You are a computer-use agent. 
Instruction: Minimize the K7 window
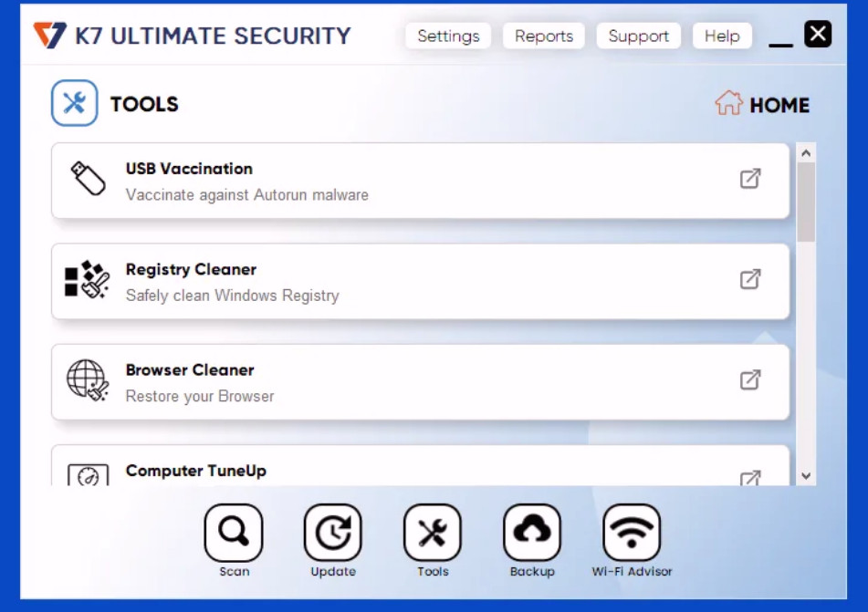tap(780, 45)
